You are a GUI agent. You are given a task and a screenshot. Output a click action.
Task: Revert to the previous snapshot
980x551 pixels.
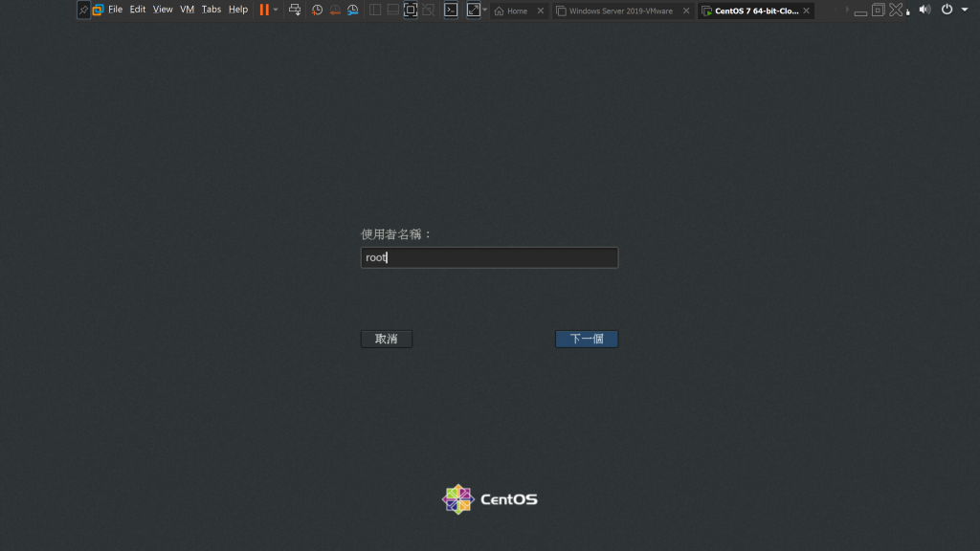click(x=335, y=10)
